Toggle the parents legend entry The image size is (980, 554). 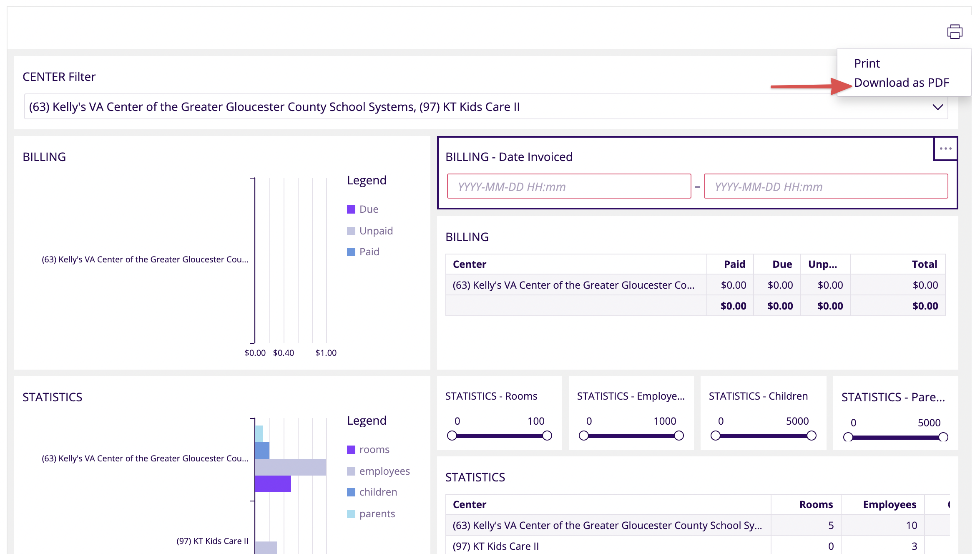coord(377,514)
